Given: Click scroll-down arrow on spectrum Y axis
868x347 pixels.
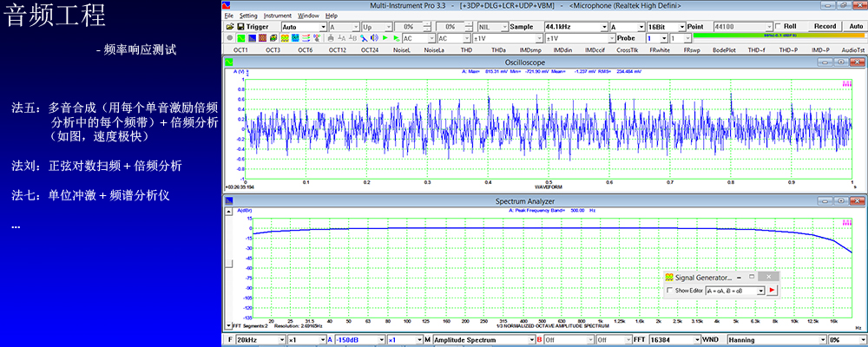Looking at the screenshot, I should coord(227,326).
